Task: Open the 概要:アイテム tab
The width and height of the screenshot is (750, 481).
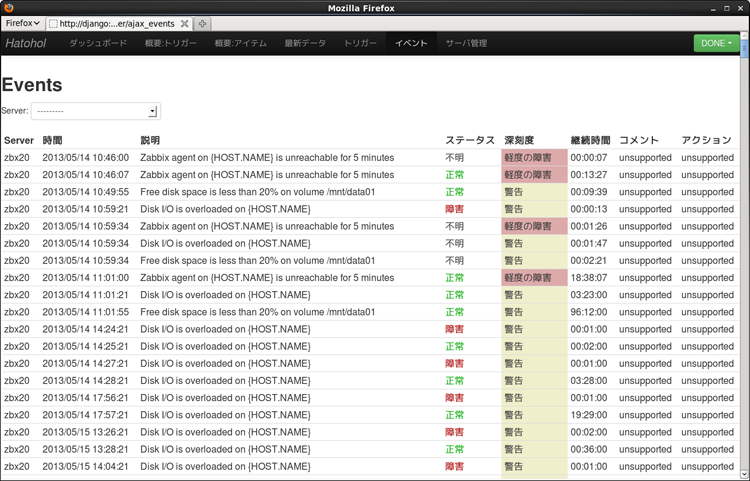Action: coord(242,44)
